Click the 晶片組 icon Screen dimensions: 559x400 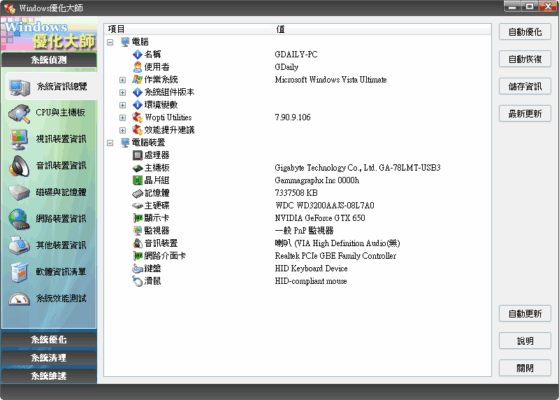[x=137, y=180]
